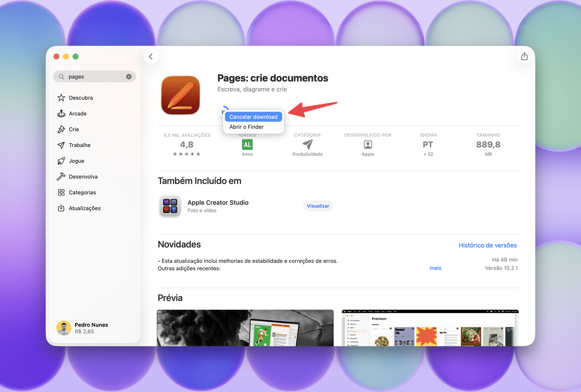Go back with the back chevron button

pyautogui.click(x=151, y=57)
